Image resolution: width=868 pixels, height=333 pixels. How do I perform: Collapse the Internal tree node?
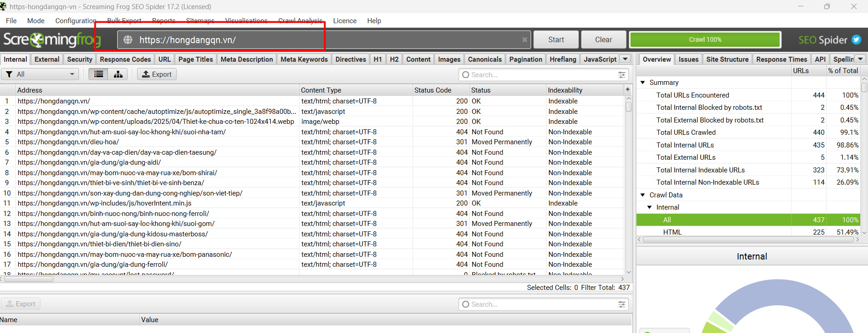click(649, 207)
